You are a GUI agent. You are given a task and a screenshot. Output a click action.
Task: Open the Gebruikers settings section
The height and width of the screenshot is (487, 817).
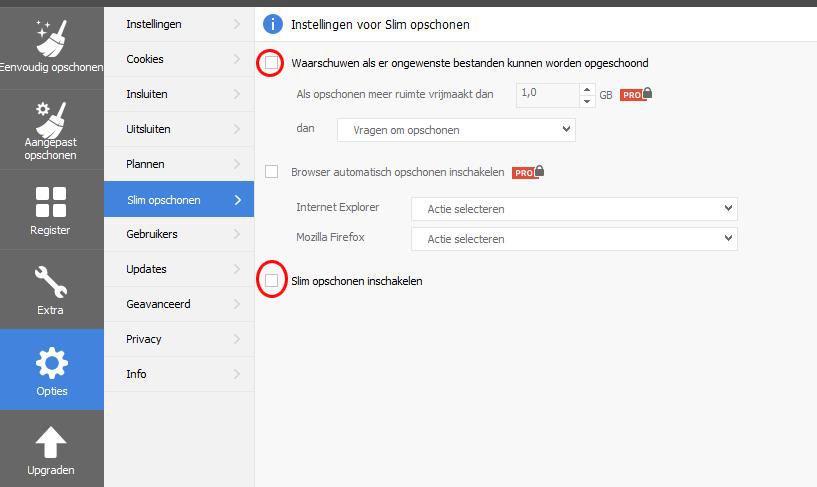coord(179,234)
